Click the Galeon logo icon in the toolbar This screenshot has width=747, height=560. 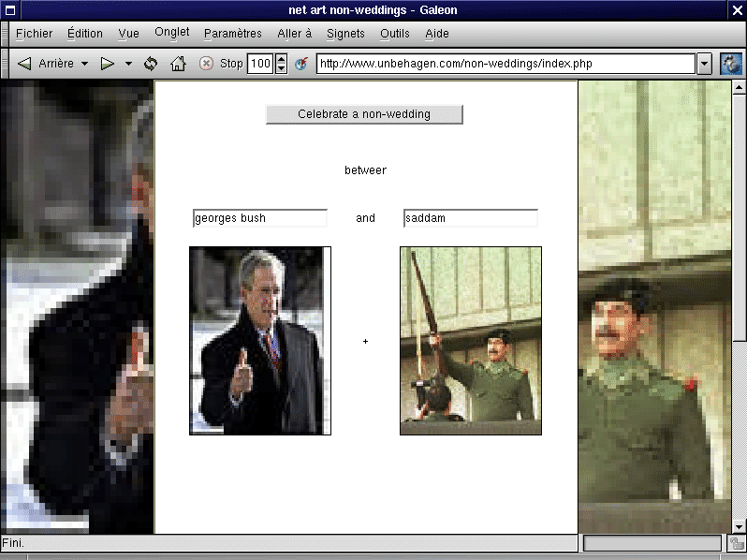pos(731,64)
